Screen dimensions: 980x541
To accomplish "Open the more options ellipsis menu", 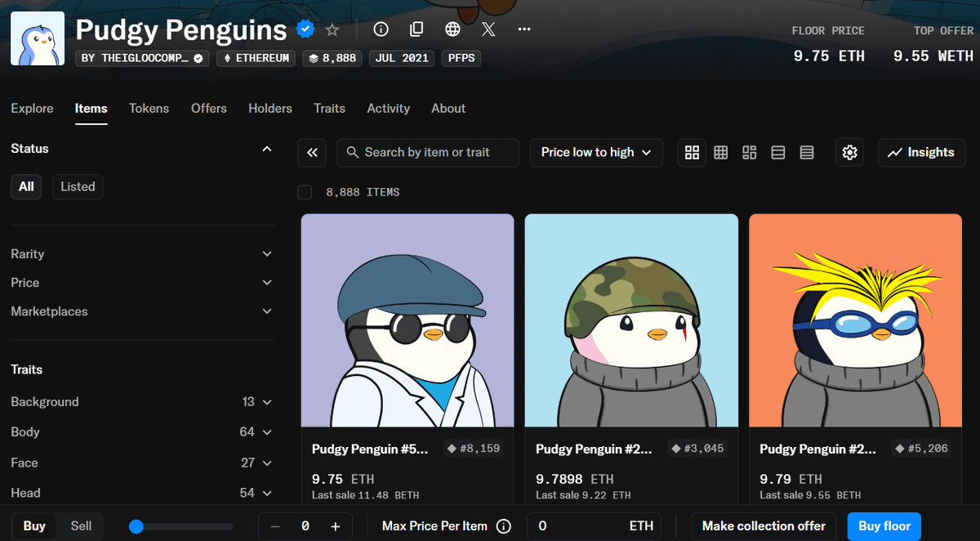I will point(524,29).
